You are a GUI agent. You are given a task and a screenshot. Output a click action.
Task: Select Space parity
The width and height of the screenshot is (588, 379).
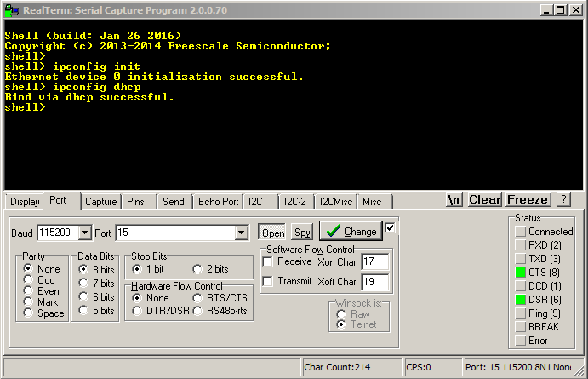pyautogui.click(x=28, y=313)
